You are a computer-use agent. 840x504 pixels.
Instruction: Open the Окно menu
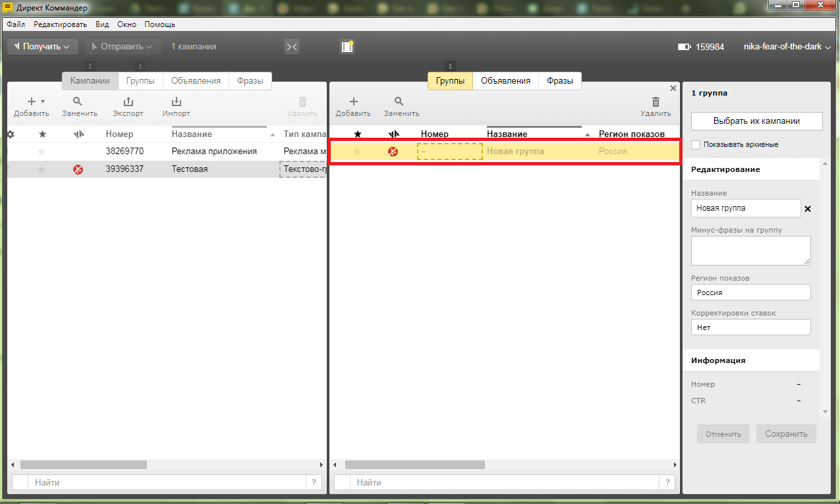pyautogui.click(x=126, y=24)
